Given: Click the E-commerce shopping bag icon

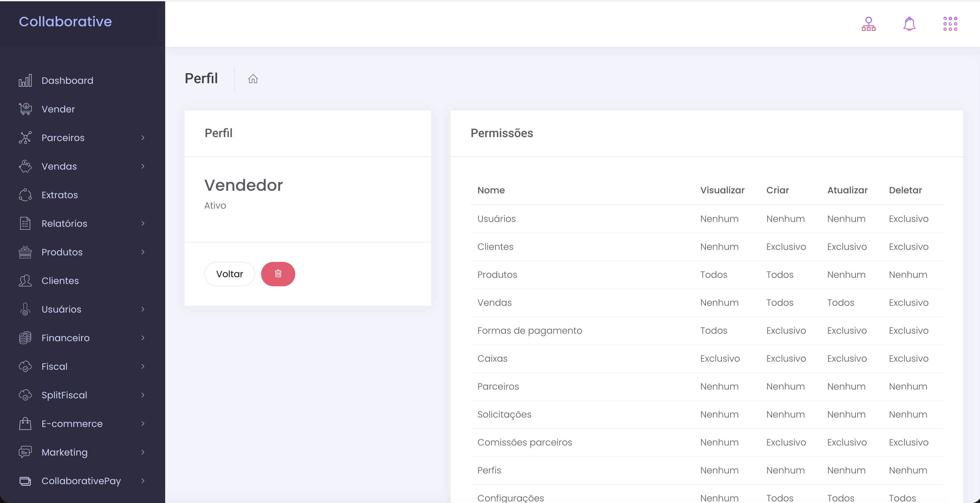Looking at the screenshot, I should click(x=25, y=423).
